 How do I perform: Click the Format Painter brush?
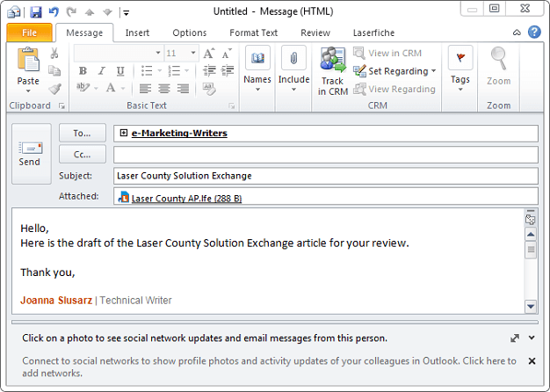[x=54, y=89]
